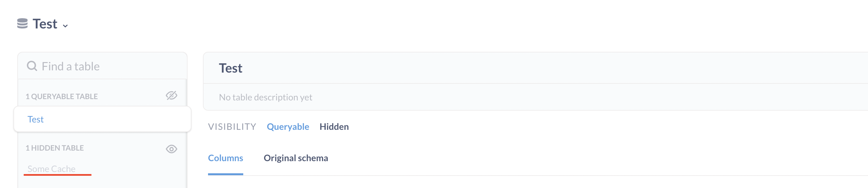Open the database switcher chevron next to Test
Image resolution: width=868 pixels, height=188 pixels.
[x=66, y=25]
